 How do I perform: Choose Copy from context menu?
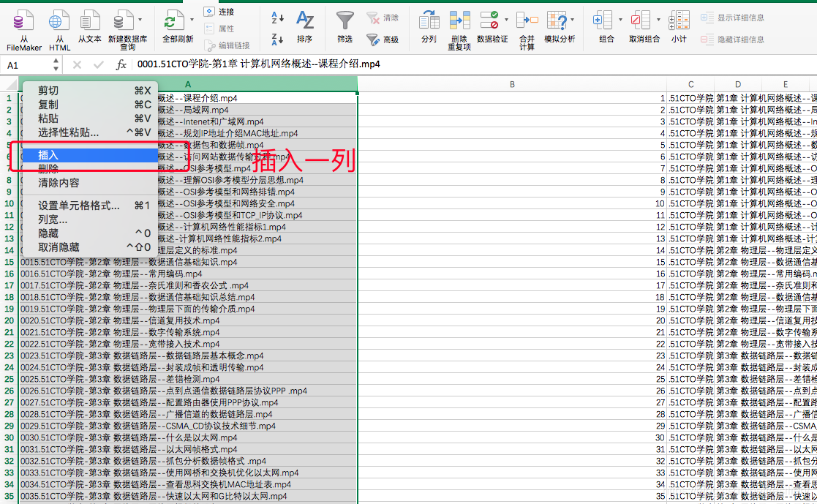(90, 105)
